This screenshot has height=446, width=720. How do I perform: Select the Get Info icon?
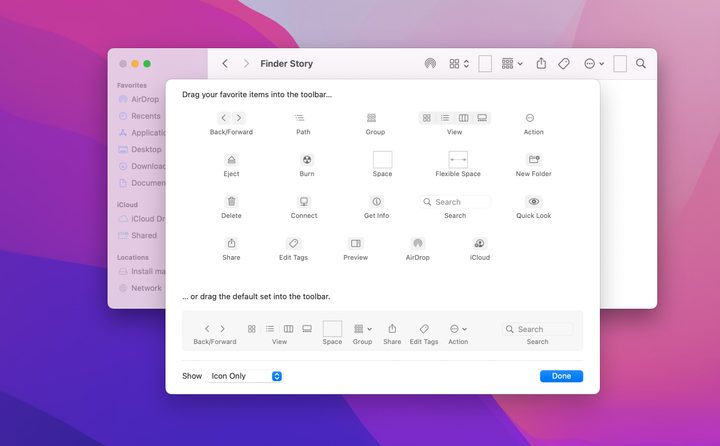[x=377, y=202]
